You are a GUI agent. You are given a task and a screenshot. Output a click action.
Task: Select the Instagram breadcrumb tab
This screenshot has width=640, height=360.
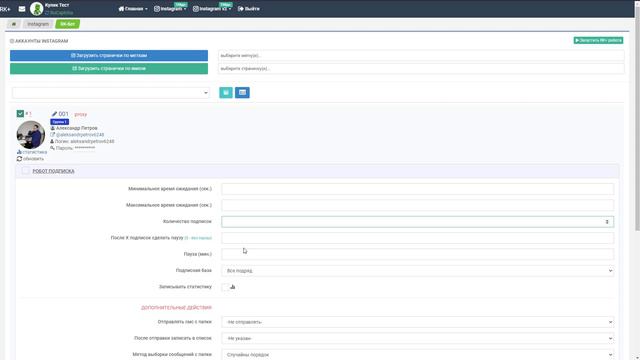38,24
